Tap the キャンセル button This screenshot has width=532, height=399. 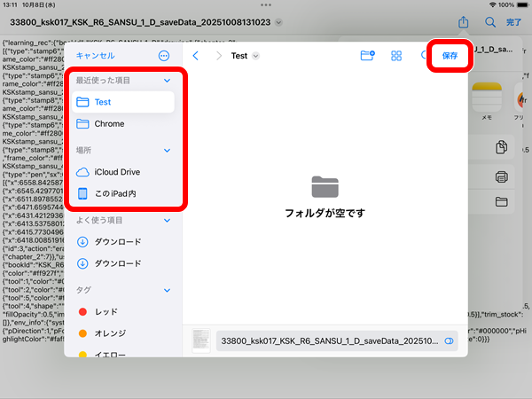[x=96, y=56]
